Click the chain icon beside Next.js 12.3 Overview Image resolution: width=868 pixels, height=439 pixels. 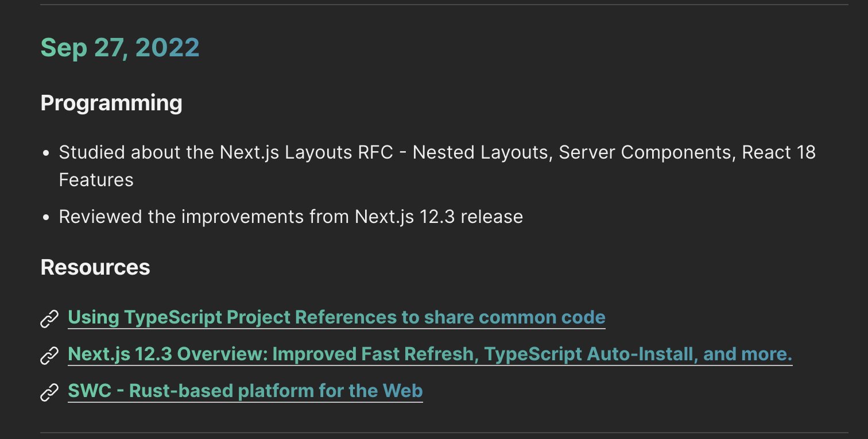click(x=49, y=355)
